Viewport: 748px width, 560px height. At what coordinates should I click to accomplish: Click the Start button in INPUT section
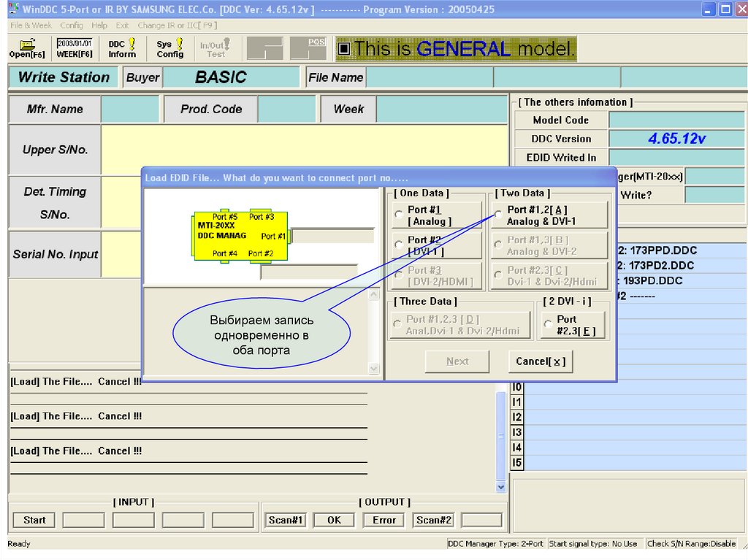pos(34,520)
